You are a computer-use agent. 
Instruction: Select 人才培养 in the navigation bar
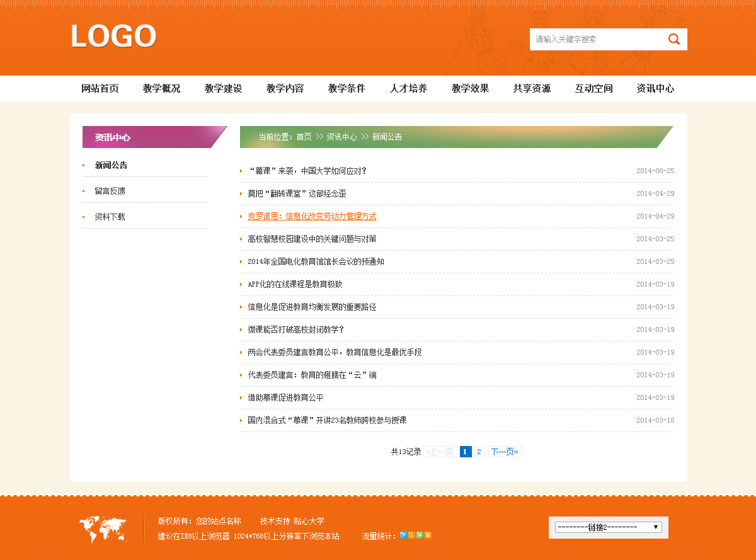click(408, 89)
